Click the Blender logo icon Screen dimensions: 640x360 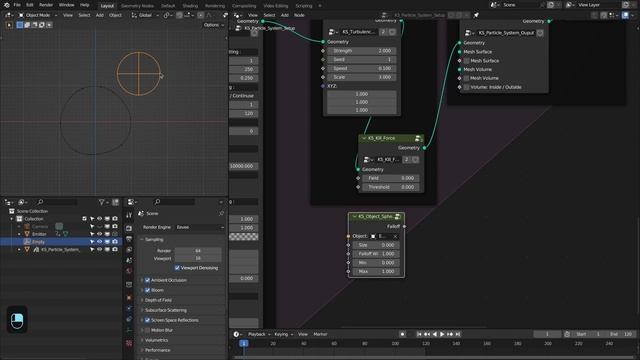[6, 5]
